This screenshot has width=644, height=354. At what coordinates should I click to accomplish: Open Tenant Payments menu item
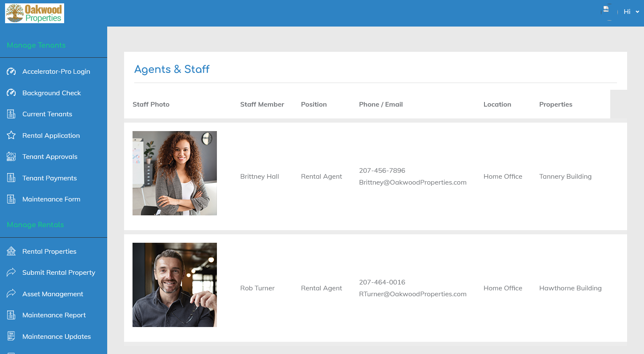(49, 178)
